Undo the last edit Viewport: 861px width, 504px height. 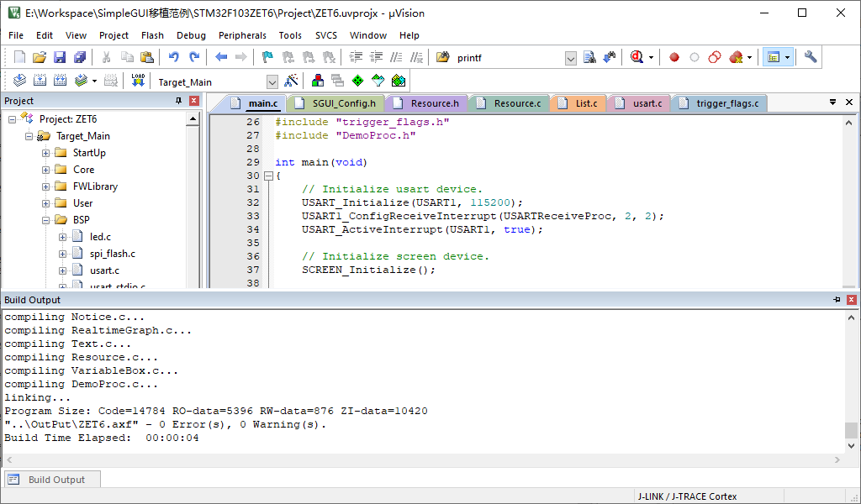(174, 57)
